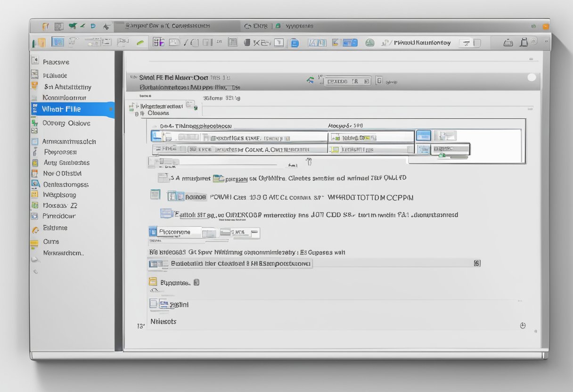The width and height of the screenshot is (573, 392).
Task: Click the orange icon next to Eslitune
Action: 35,229
